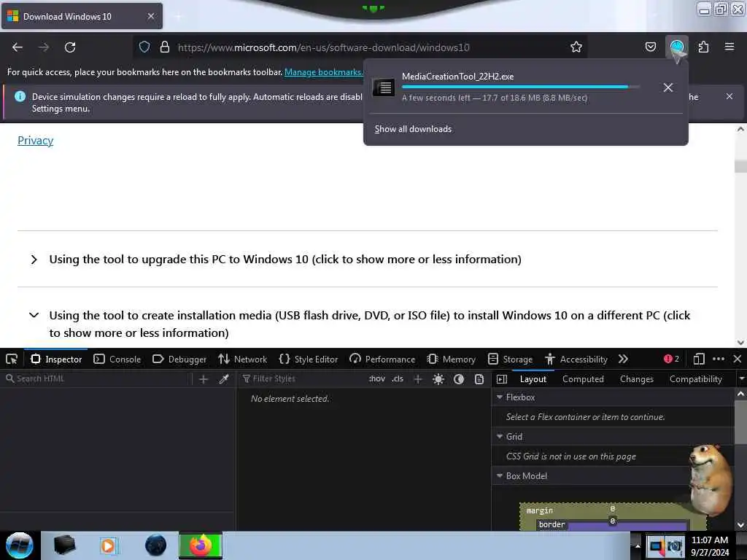Toggle the three-pane inspector sidebar icon
The width and height of the screenshot is (747, 560).
502,379
